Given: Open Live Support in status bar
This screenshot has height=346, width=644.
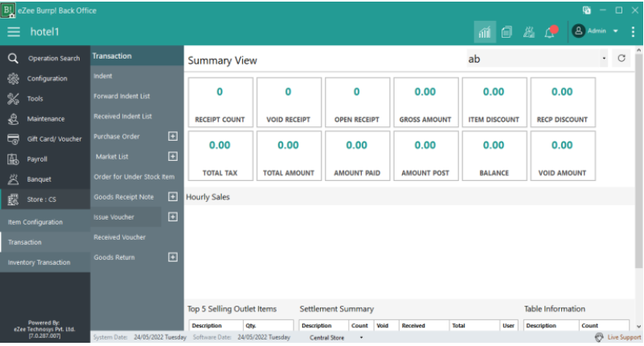Looking at the screenshot, I should [x=617, y=337].
